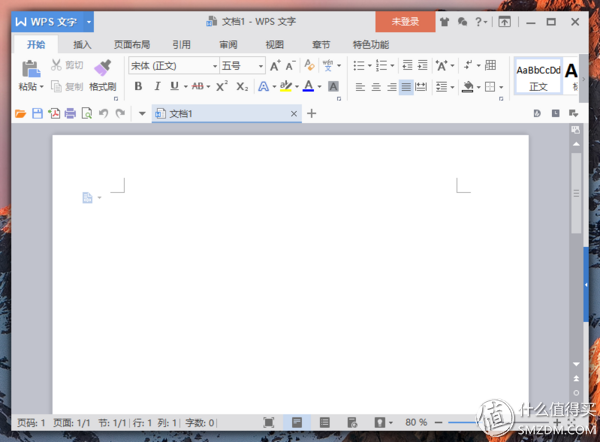Click the fullscreen view icon in status bar
Viewport: 600px width, 442px height.
(x=269, y=422)
